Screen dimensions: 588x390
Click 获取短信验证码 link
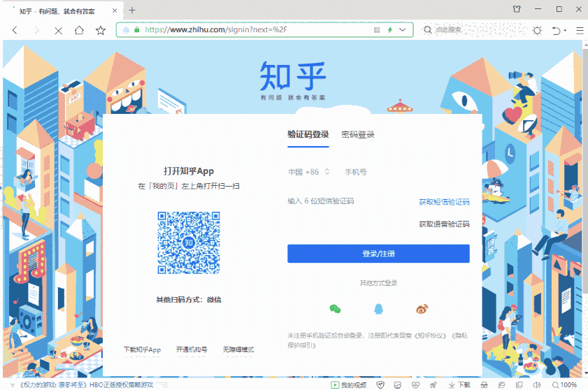[444, 202]
